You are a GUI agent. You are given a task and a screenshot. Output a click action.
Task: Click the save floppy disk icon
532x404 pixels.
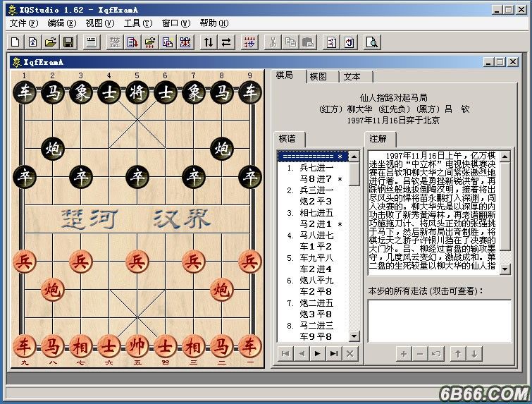click(68, 42)
